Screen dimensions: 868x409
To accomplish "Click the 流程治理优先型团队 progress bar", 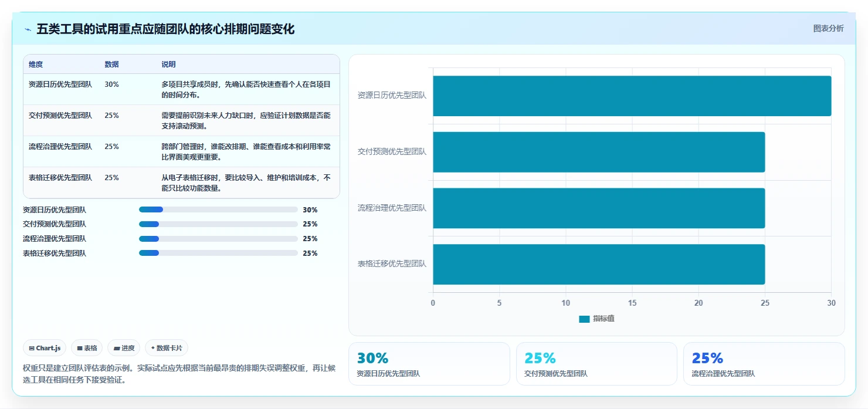I will 218,239.
